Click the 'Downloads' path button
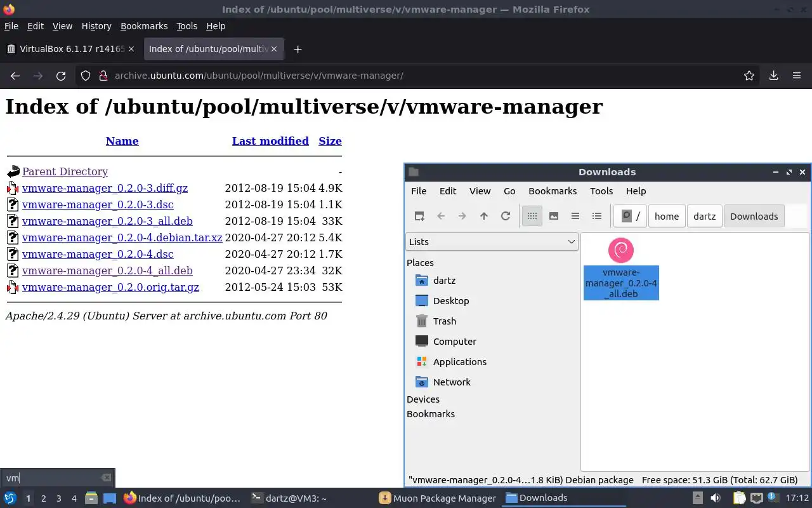This screenshot has width=812, height=508. pos(754,216)
